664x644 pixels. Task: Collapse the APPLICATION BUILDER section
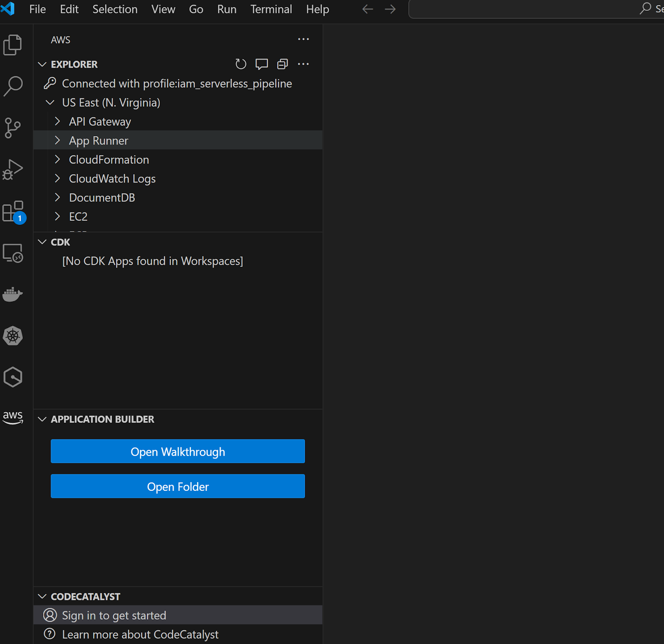pos(42,419)
